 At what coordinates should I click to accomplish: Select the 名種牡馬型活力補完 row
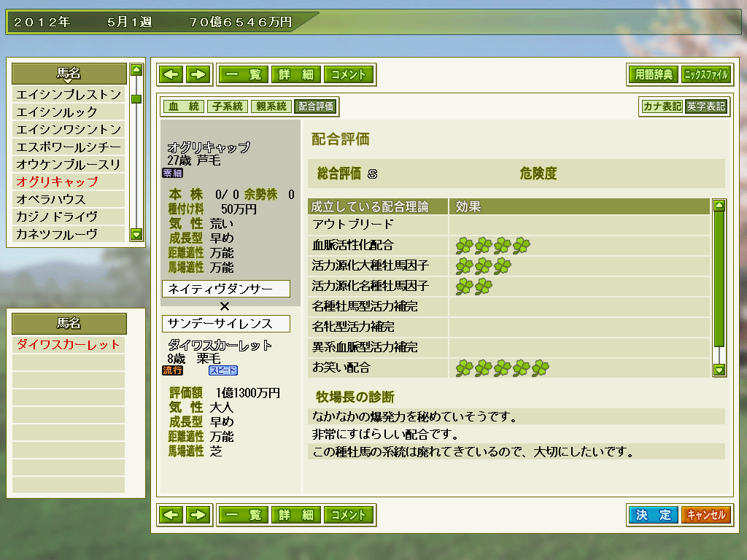pos(508,306)
